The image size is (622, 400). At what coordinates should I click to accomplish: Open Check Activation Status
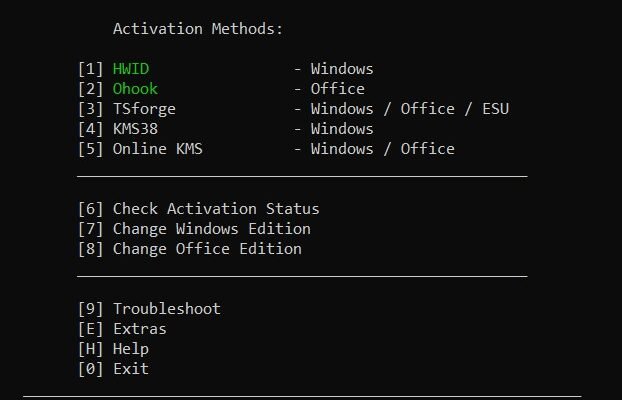tap(216, 209)
